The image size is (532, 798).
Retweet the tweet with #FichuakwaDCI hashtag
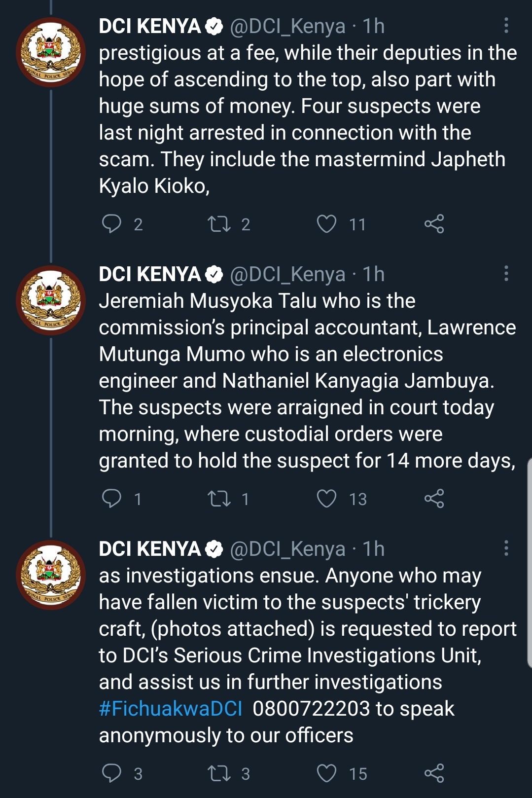tap(219, 773)
